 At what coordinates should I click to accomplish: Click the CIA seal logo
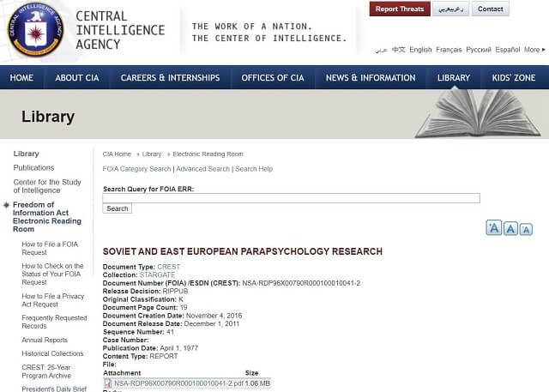click(x=36, y=30)
